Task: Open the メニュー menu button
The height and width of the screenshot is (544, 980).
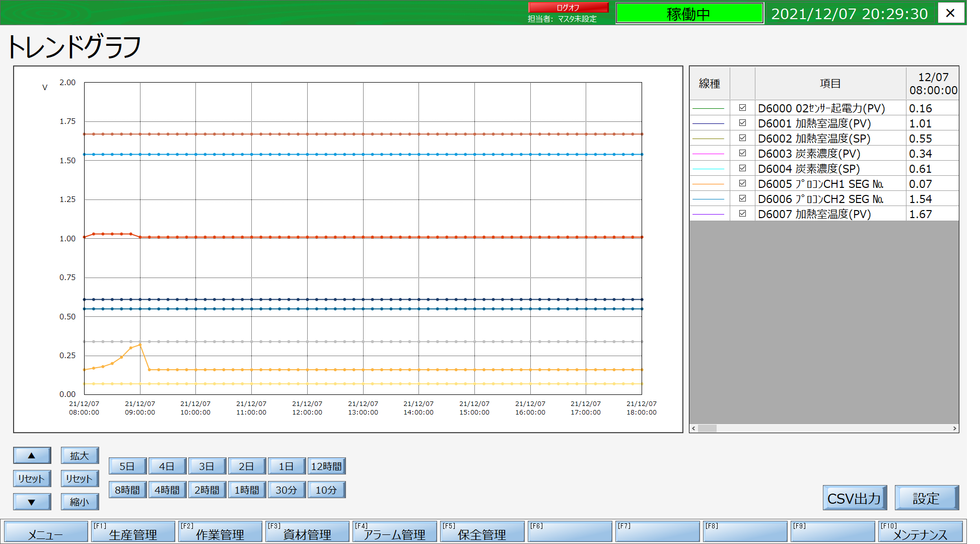Action: pyautogui.click(x=46, y=532)
